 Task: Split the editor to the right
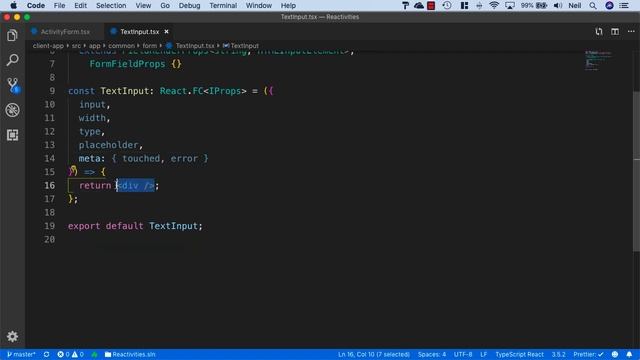(615, 31)
